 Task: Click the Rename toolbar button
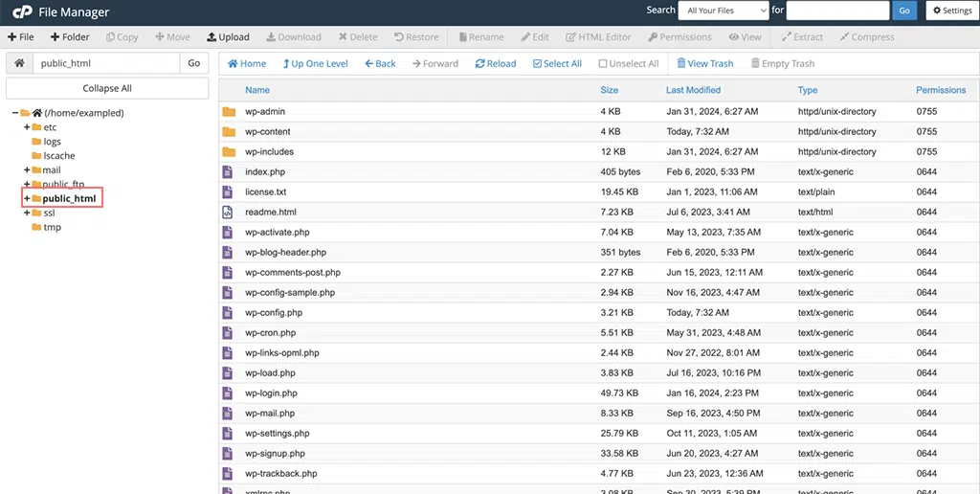click(x=481, y=37)
